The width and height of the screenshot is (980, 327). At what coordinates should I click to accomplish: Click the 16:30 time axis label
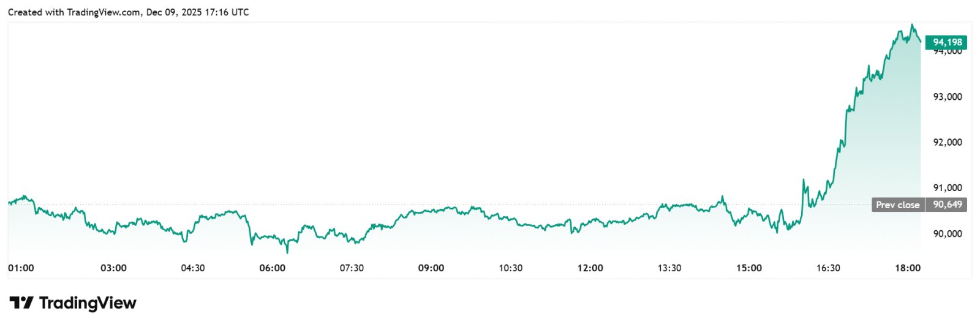(828, 268)
